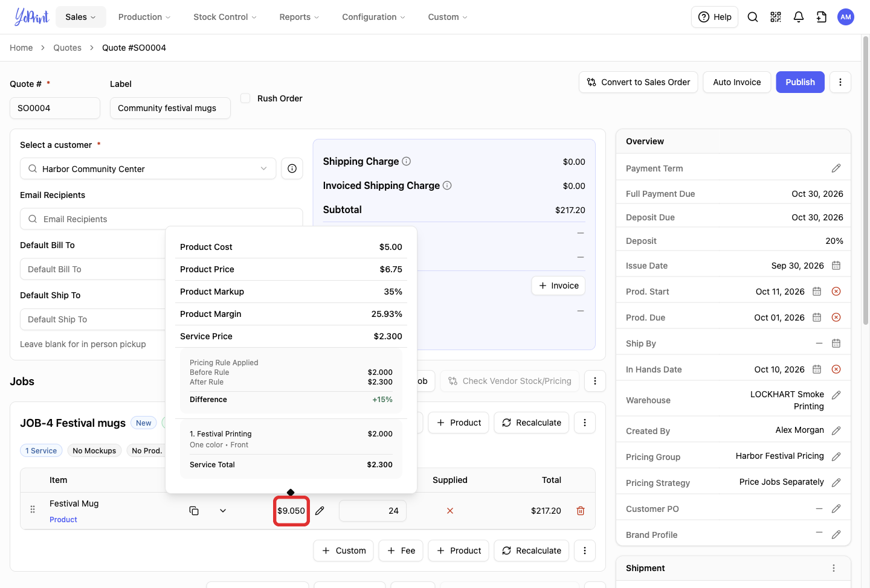Open the QR code scanner icon
The image size is (870, 588).
coord(776,17)
